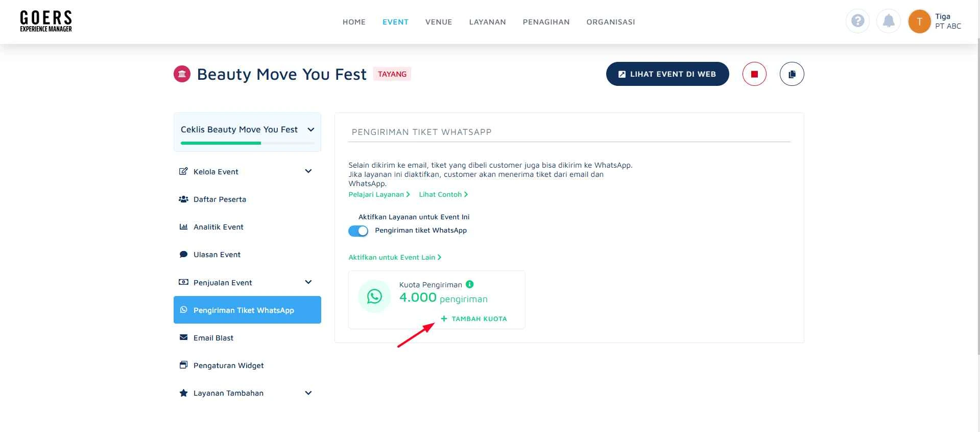Click the Penjualan Event money icon
Screen dimensions: 980x432
coord(183,282)
